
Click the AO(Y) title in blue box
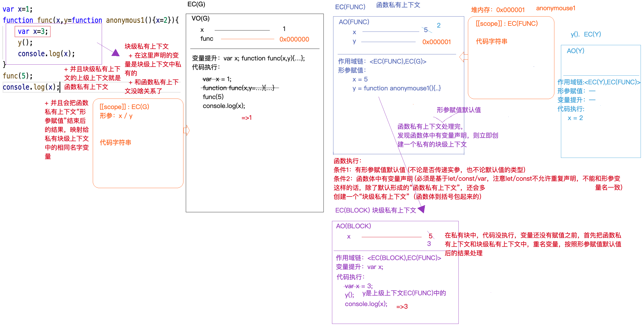tap(575, 51)
